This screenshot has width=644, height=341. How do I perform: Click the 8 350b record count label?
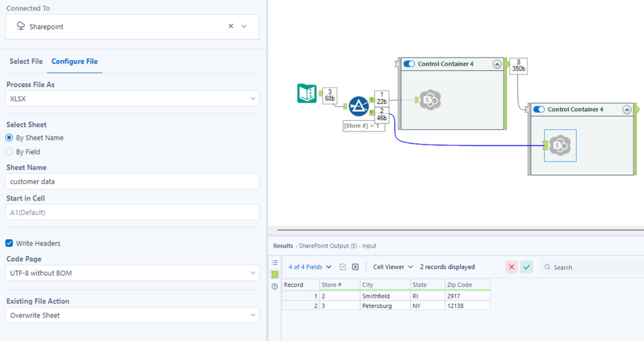(518, 66)
